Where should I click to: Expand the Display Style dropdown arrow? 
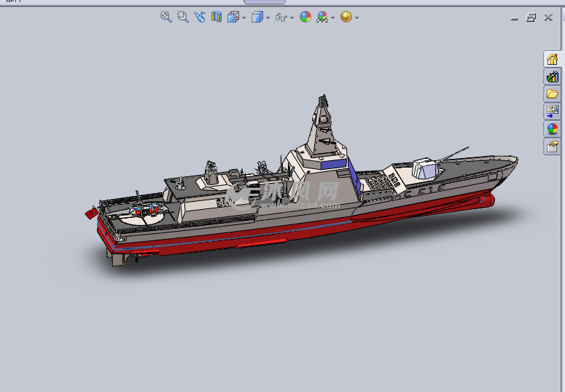coord(268,17)
